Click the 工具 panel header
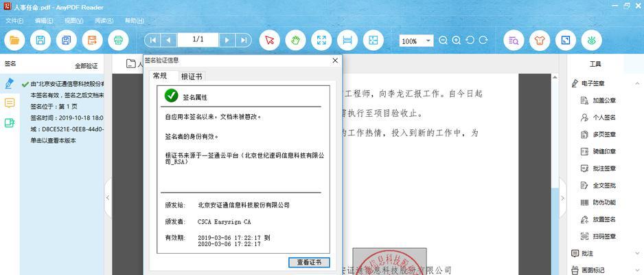The width and height of the screenshot is (644, 275). pos(595,64)
